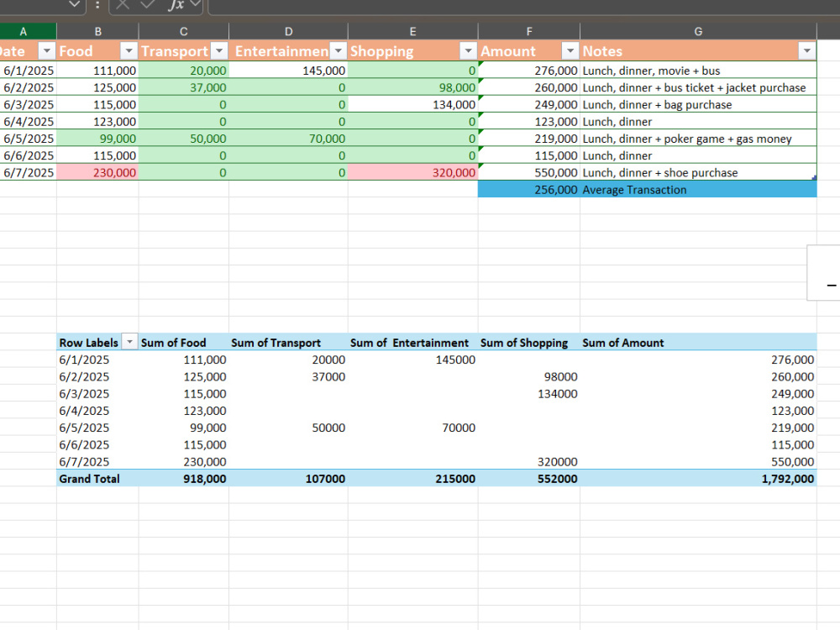Select pivot Grand Total Shopping 552000
The image size is (840, 630).
point(528,479)
